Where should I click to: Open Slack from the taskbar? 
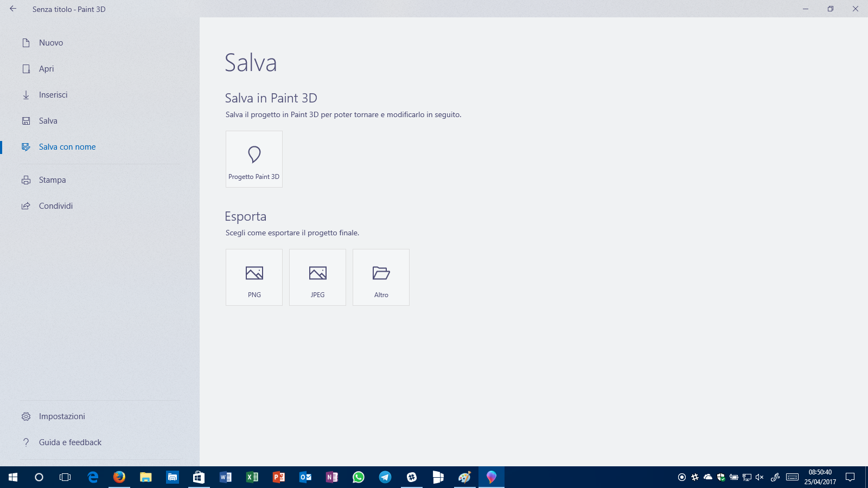coord(412,477)
